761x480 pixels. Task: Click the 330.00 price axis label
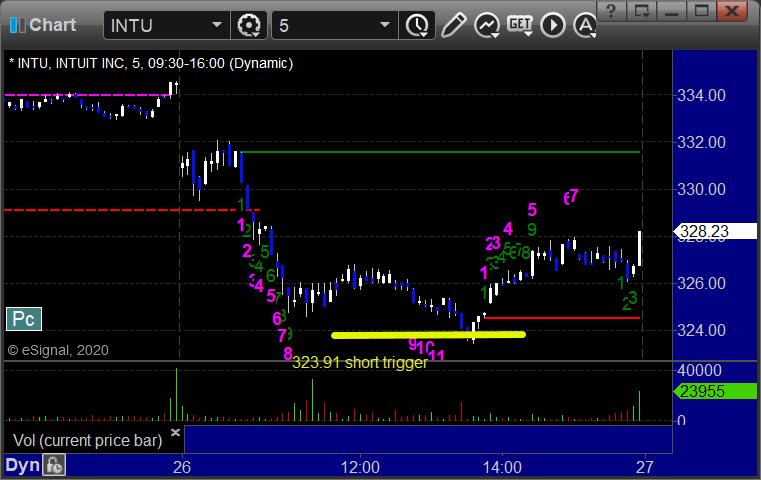(x=701, y=189)
